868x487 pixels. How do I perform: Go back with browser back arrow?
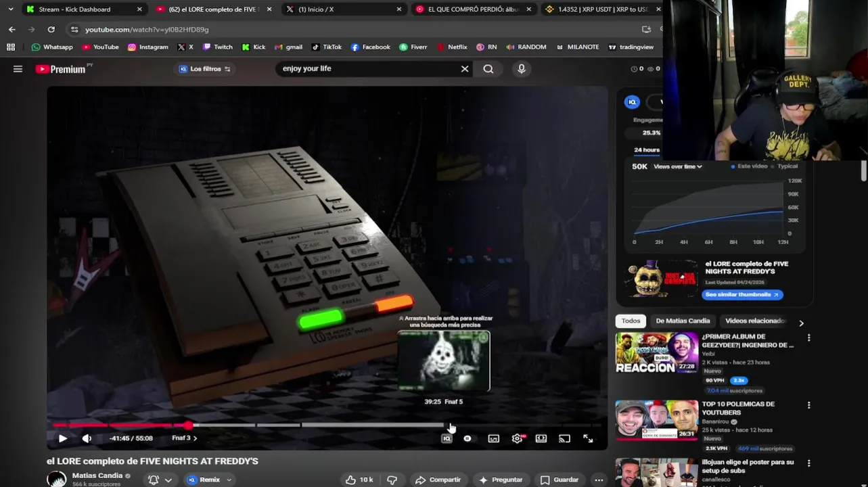(x=12, y=29)
